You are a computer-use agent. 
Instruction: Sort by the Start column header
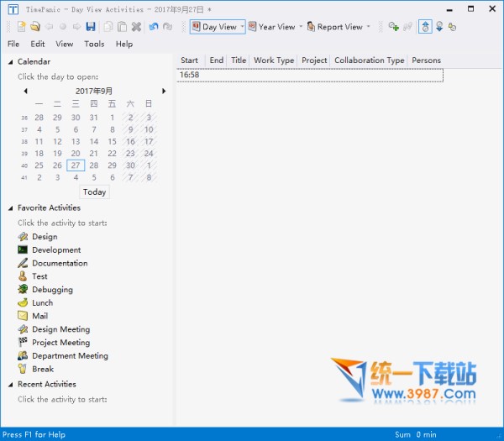[190, 60]
